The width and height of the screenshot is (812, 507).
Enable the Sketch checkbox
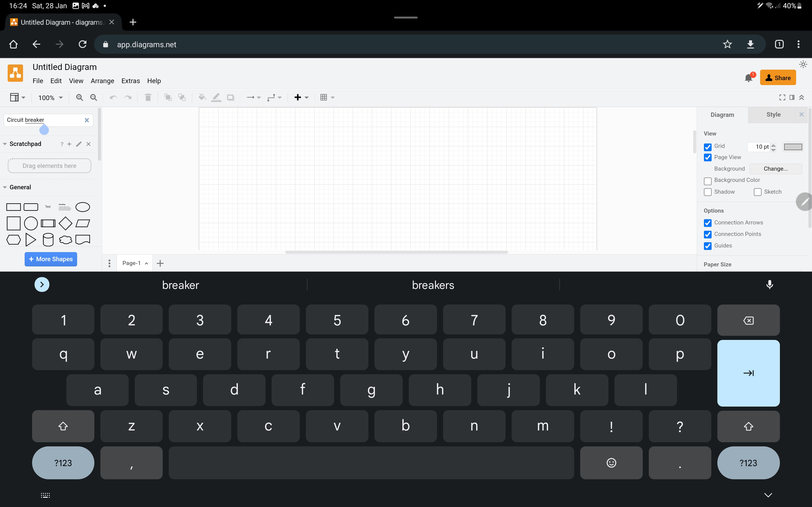(x=757, y=192)
